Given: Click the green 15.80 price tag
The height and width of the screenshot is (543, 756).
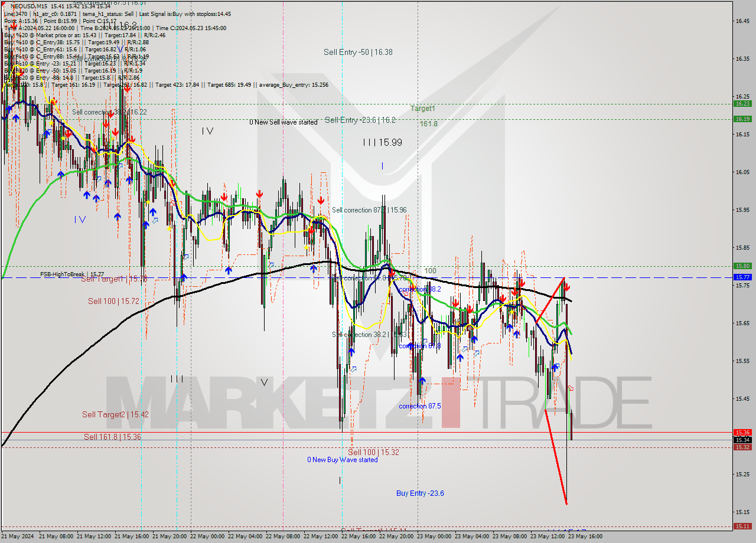Looking at the screenshot, I should click(x=742, y=266).
